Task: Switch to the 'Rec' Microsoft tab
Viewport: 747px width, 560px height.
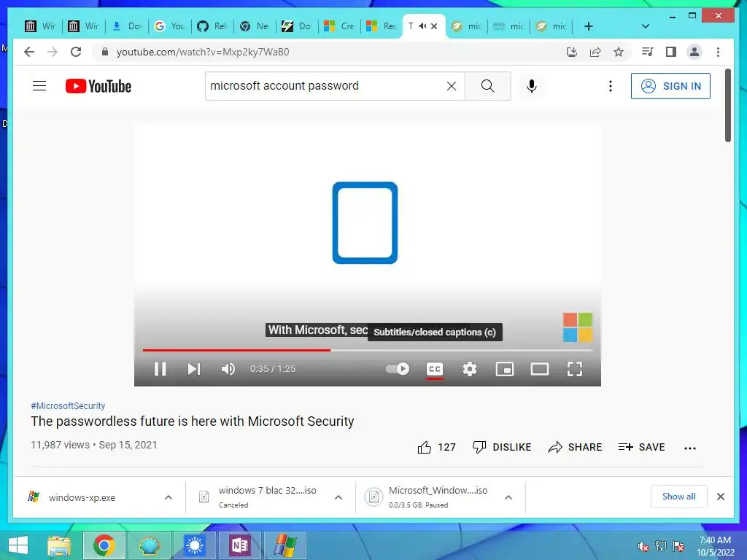Action: (381, 26)
